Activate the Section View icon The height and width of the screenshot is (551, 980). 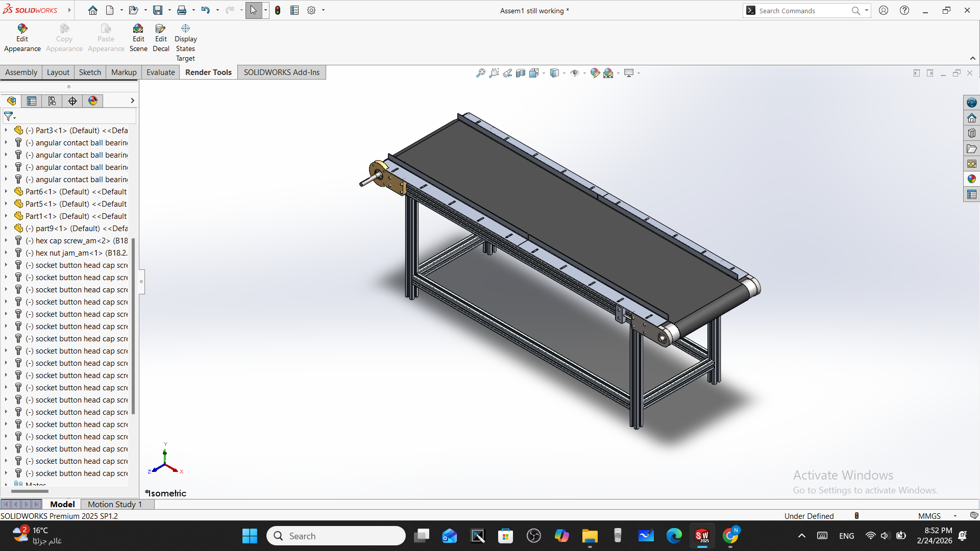click(x=520, y=73)
